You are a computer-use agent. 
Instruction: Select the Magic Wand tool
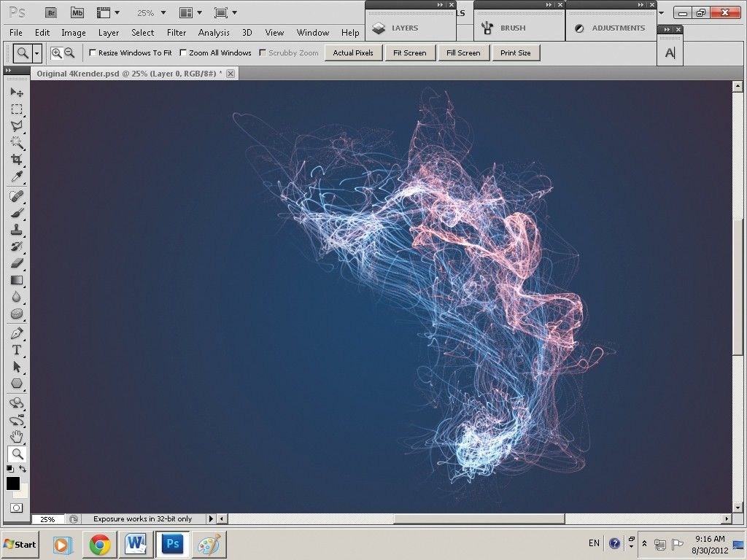pos(17,142)
